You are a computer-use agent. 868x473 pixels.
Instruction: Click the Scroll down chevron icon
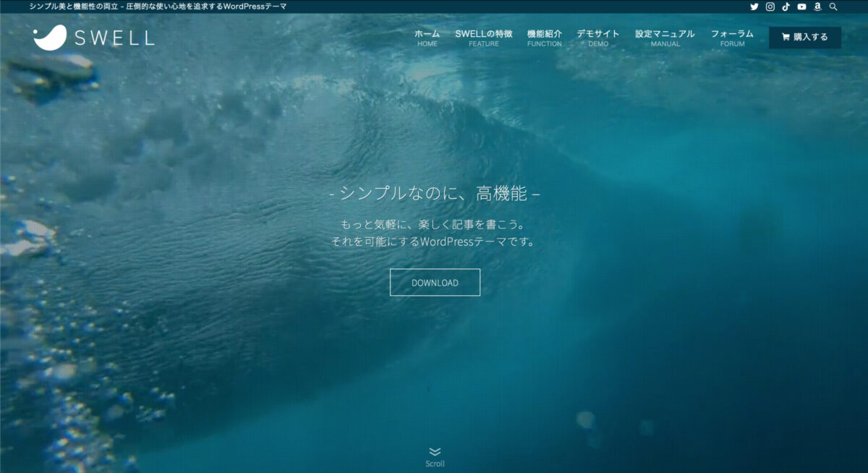(x=435, y=452)
